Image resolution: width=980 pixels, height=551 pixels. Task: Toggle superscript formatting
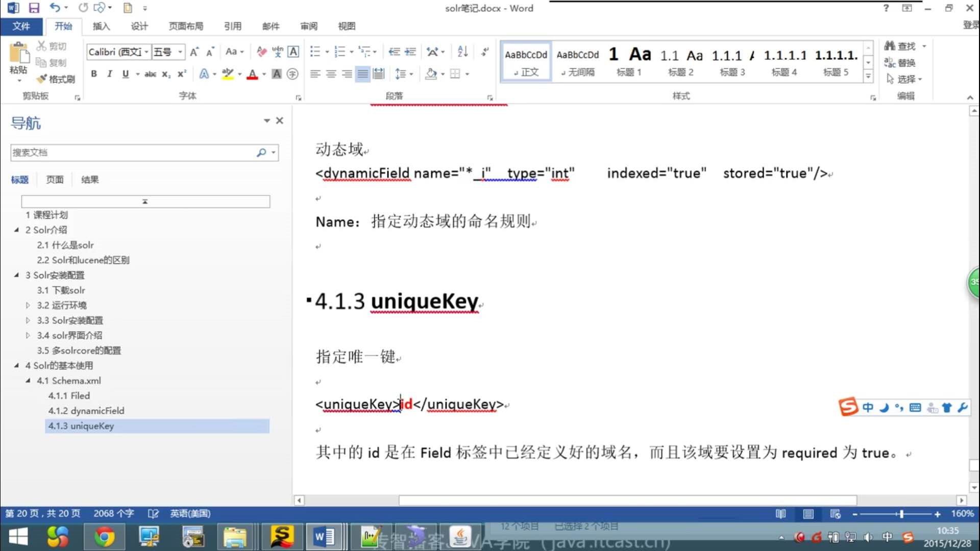[182, 74]
